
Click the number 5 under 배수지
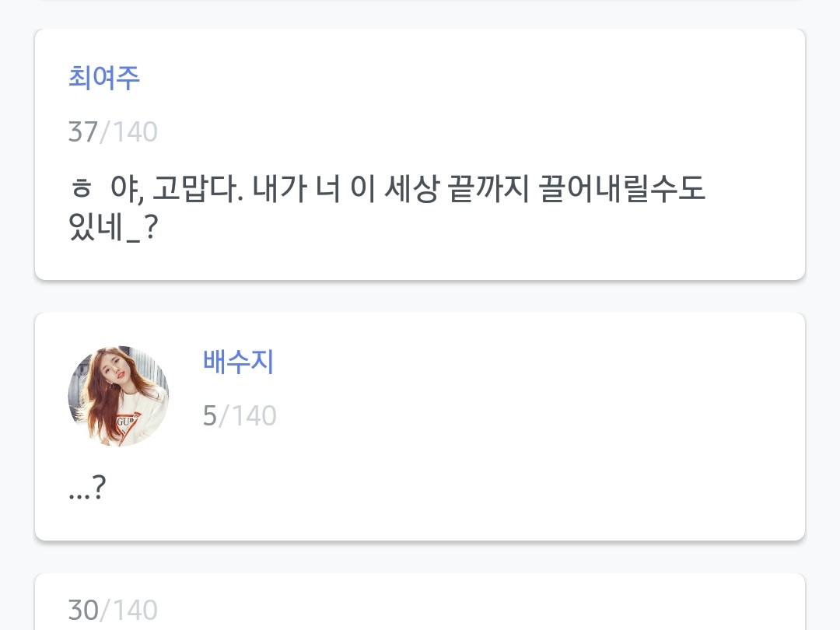coord(209,416)
